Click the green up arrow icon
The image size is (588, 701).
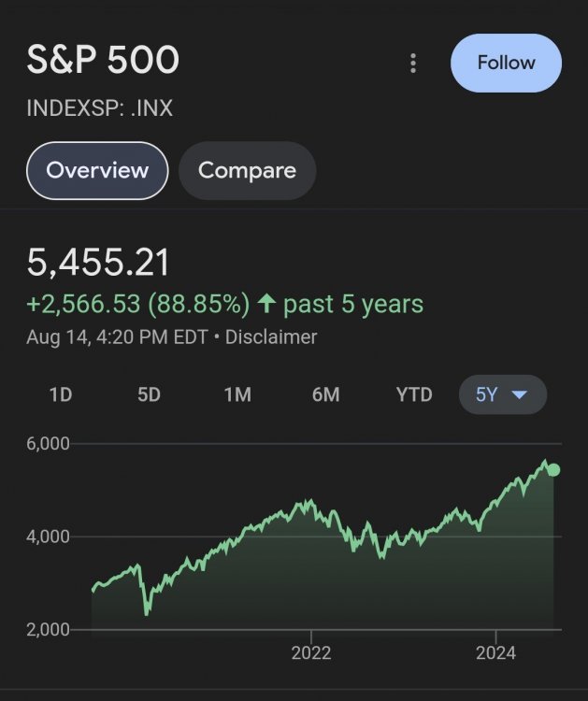(x=266, y=304)
